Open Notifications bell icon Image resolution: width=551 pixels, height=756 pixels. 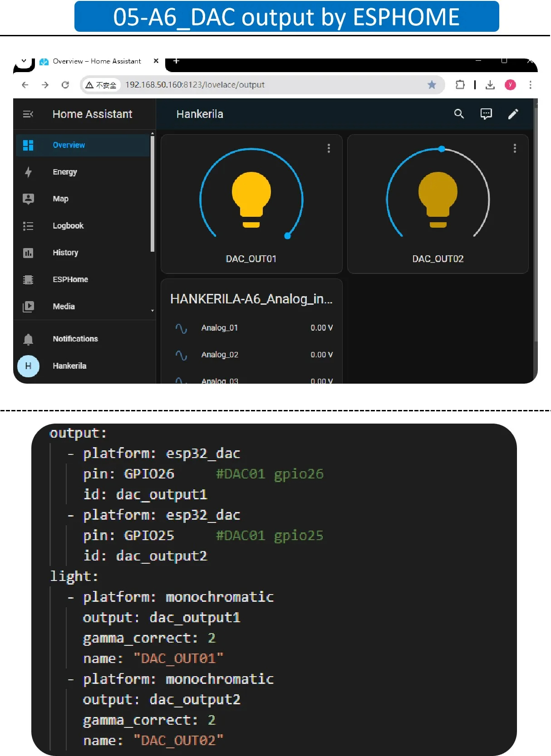click(x=28, y=339)
